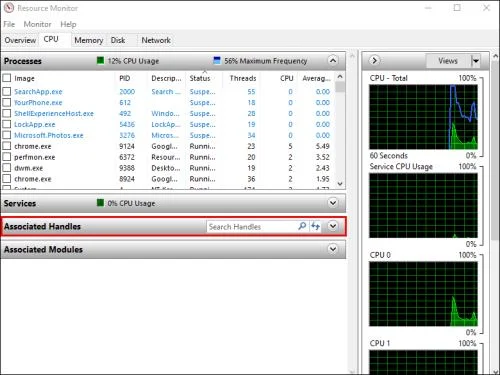Click the green CPU Usage square in Services header
This screenshot has height=375, width=500.
pos(100,203)
